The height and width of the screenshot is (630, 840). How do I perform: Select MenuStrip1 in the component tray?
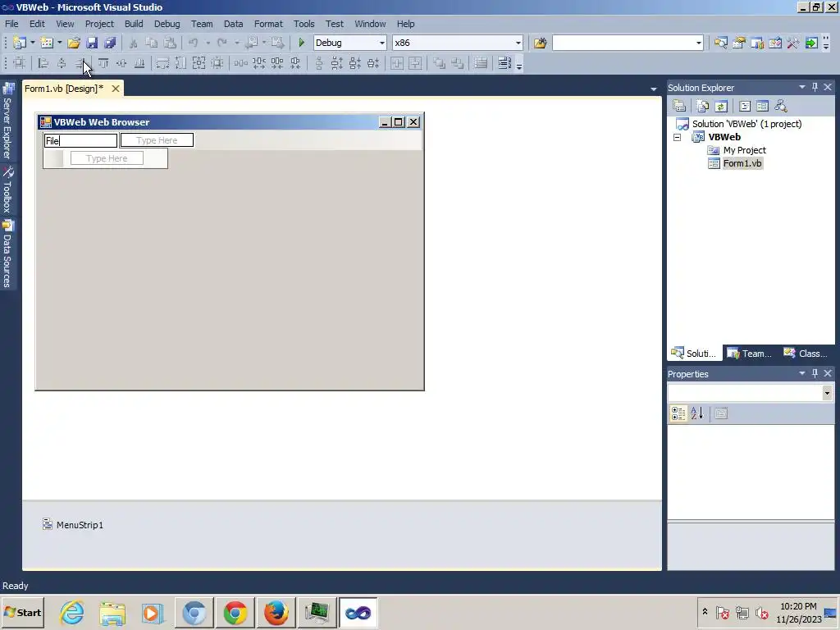73,524
